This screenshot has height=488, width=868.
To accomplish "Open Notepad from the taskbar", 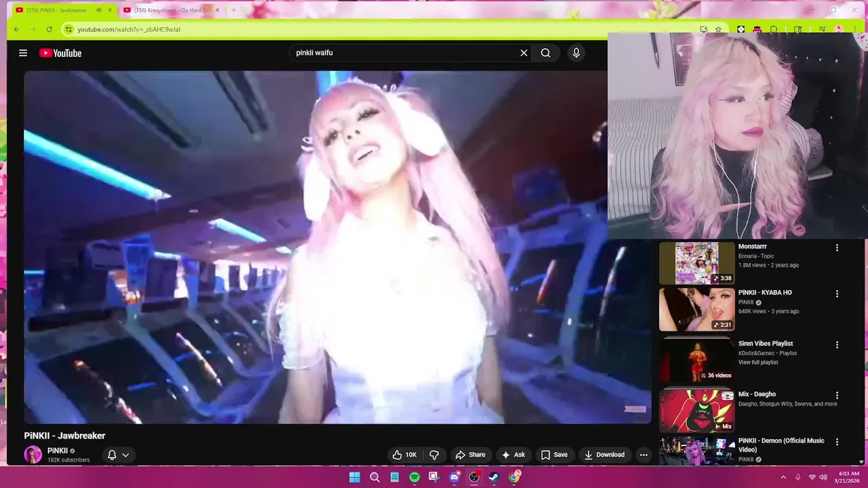I will [395, 477].
